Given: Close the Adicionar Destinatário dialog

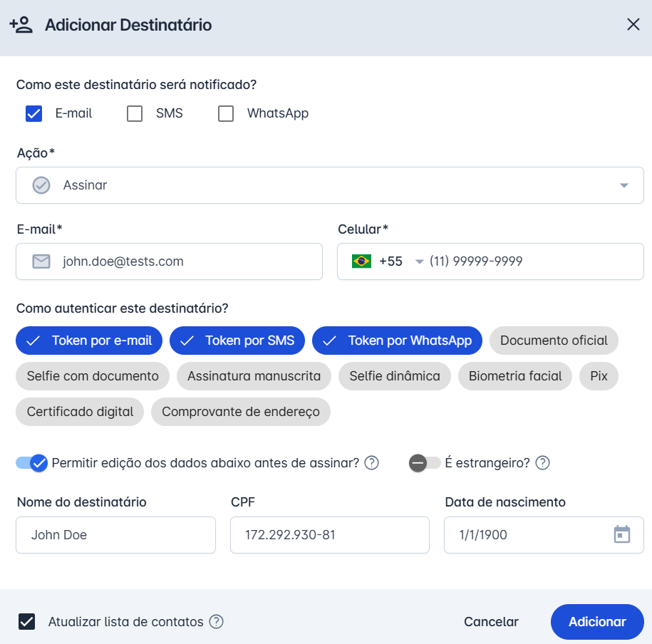Looking at the screenshot, I should click(633, 25).
